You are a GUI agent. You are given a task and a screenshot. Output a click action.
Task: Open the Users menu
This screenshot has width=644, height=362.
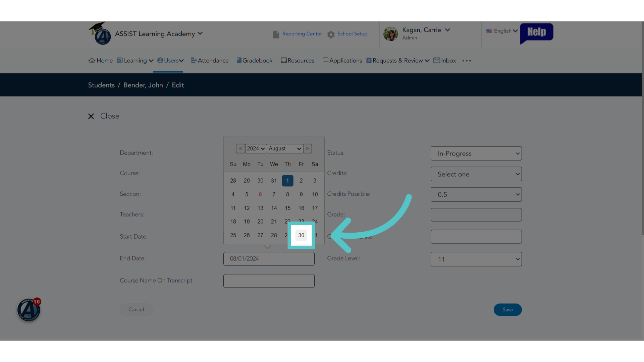[x=171, y=61]
